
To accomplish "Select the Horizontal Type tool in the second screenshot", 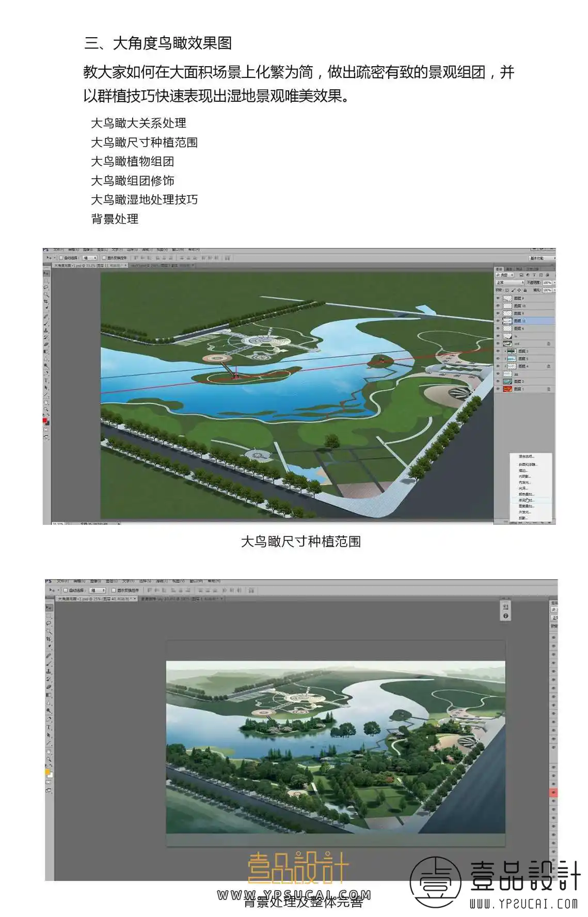I will point(49,727).
